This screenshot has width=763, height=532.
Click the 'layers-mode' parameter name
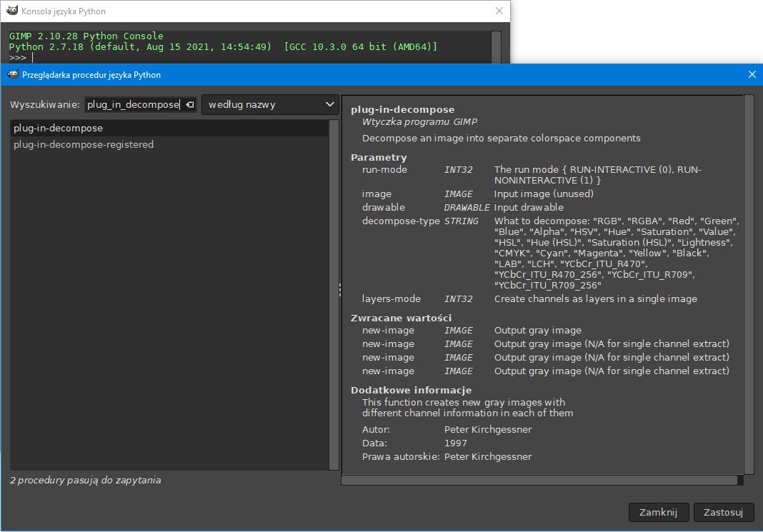pos(392,298)
